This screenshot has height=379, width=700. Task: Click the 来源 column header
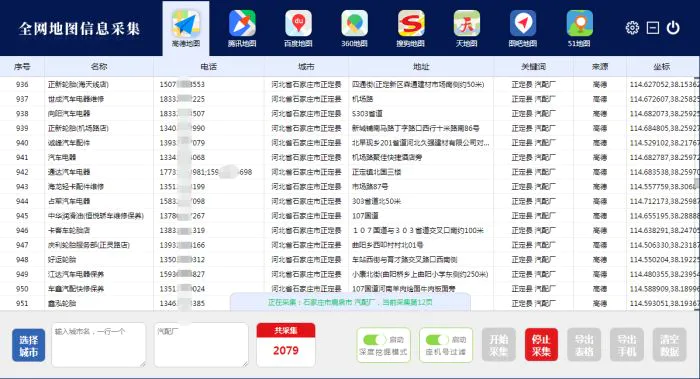(600, 67)
